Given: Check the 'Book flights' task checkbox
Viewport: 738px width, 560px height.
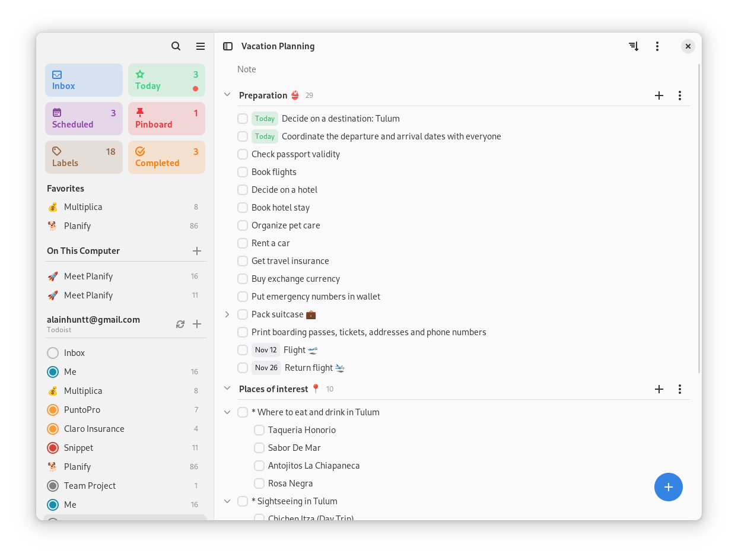Looking at the screenshot, I should (x=243, y=171).
